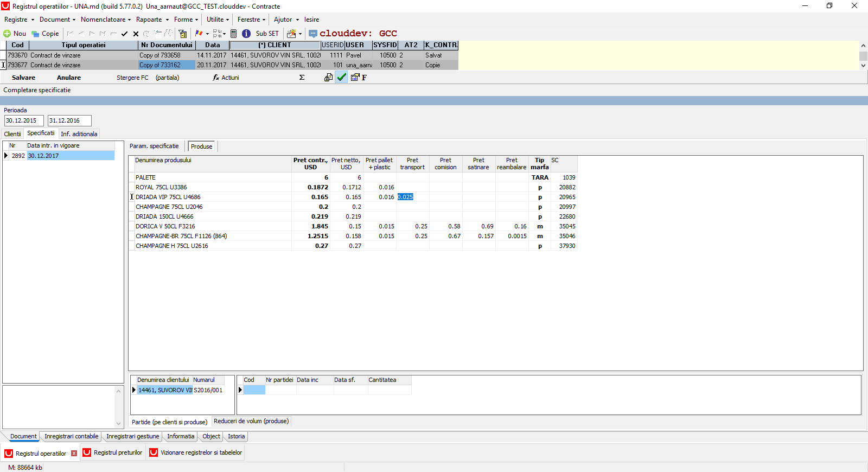The height and width of the screenshot is (472, 868).
Task: Click the checklist selection icon
Action: (217, 34)
